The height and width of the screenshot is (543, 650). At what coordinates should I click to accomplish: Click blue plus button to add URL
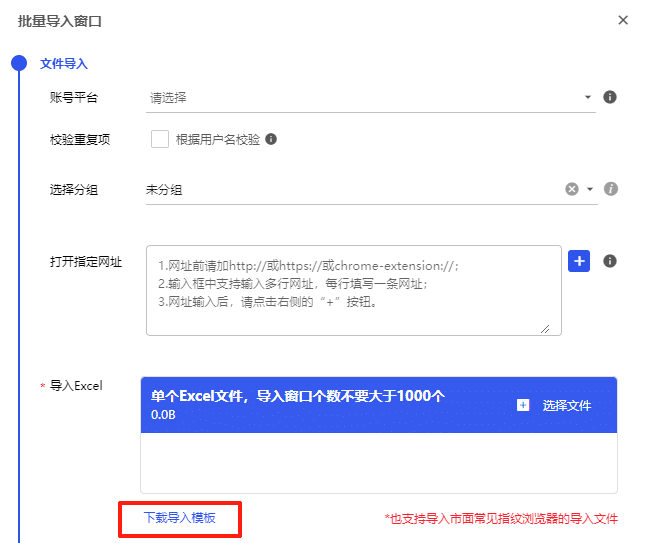pyautogui.click(x=579, y=261)
